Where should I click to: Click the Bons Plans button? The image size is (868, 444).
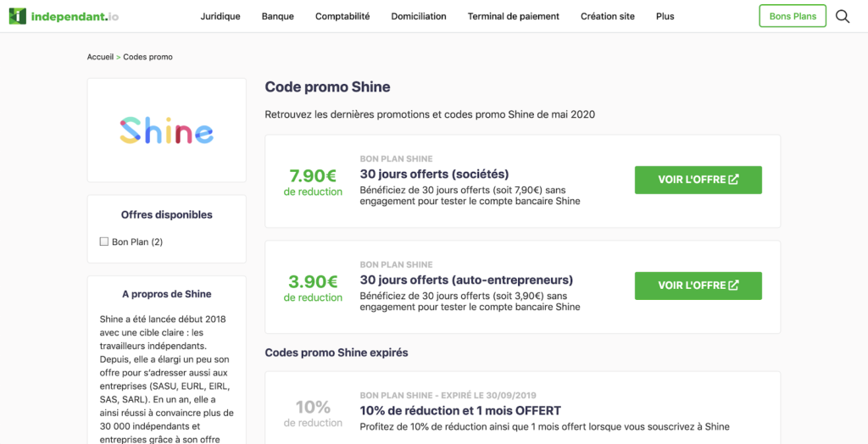tap(793, 16)
